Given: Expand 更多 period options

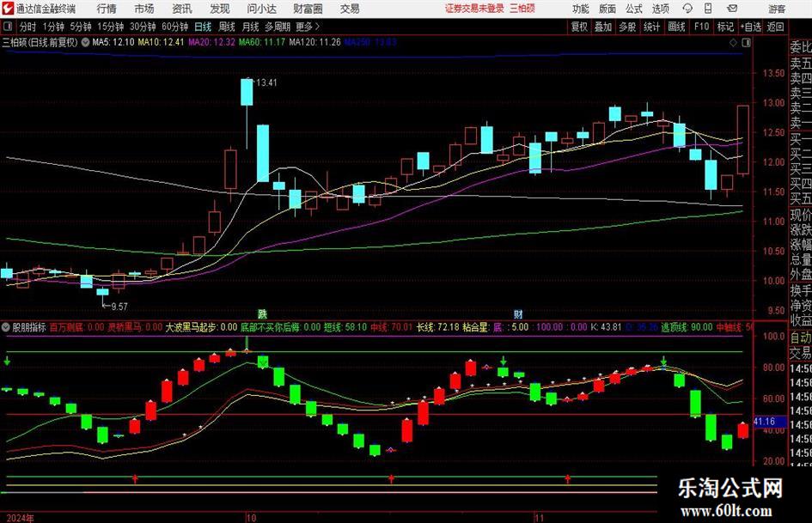Looking at the screenshot, I should pos(308,27).
